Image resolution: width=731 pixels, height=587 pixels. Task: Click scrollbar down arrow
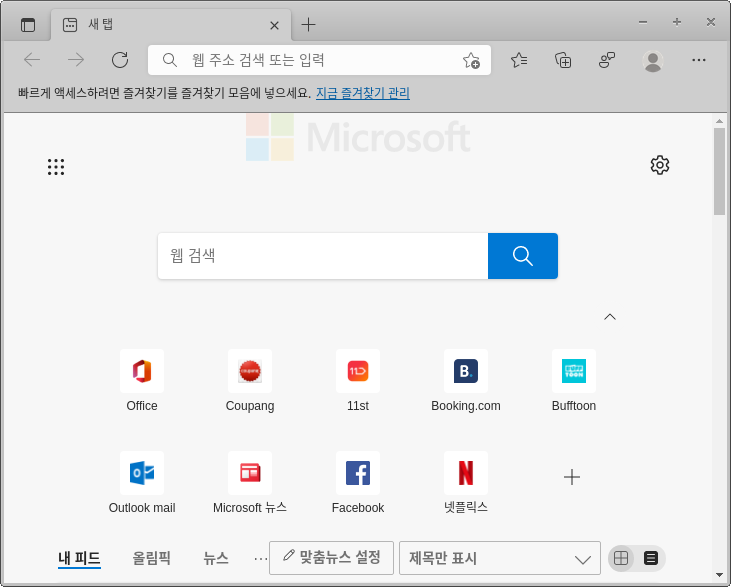click(x=719, y=575)
